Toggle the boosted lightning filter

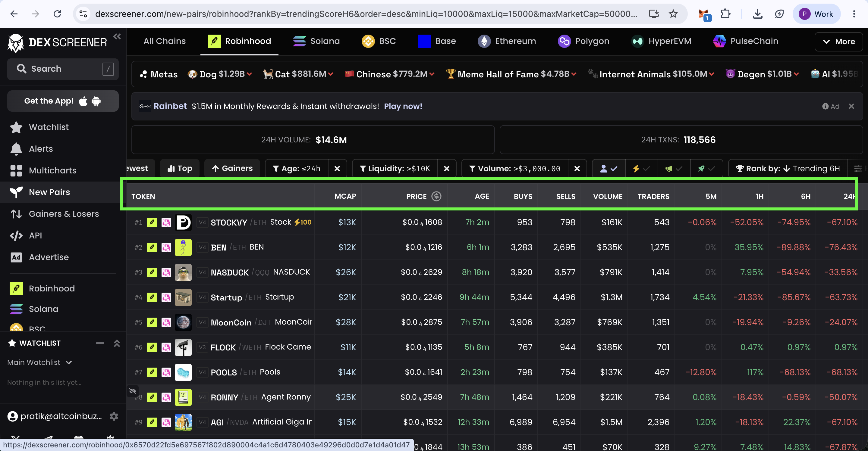[641, 169]
